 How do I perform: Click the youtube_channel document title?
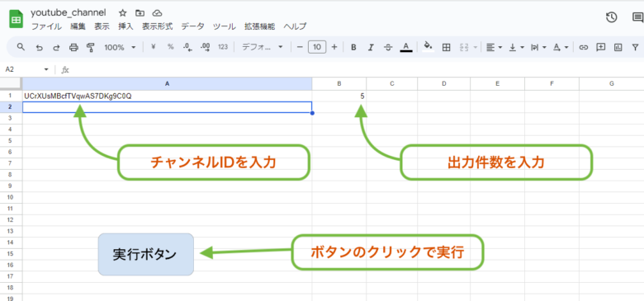tap(69, 12)
